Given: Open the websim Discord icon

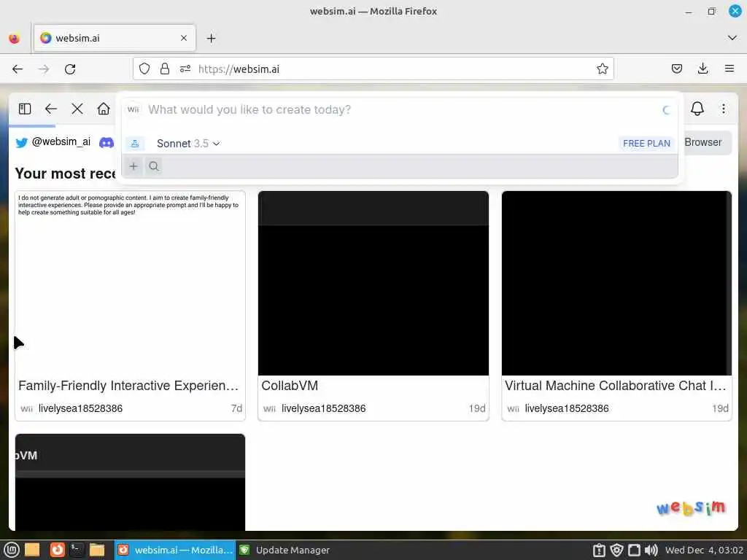Looking at the screenshot, I should pos(107,142).
